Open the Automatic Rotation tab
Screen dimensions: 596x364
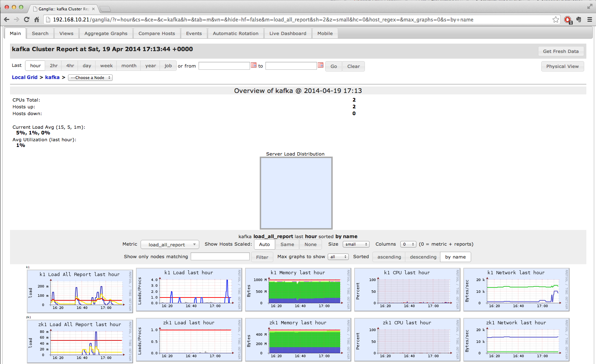pos(236,33)
